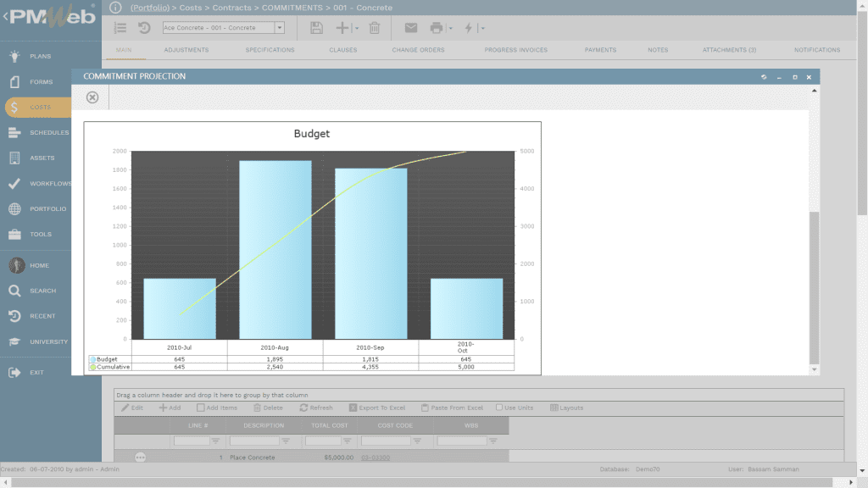Expand the lightning actions dropdown arrow
This screenshot has height=488, width=868.
coord(482,28)
